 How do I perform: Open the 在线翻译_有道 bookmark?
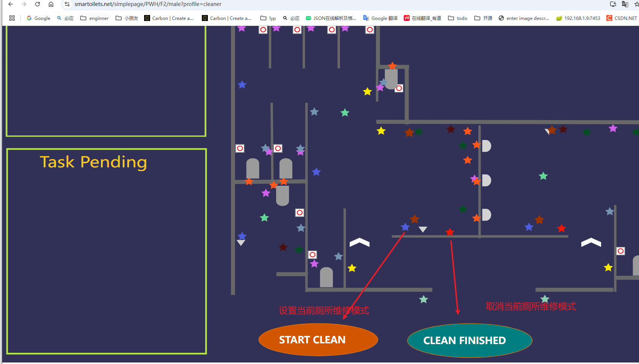(x=422, y=18)
